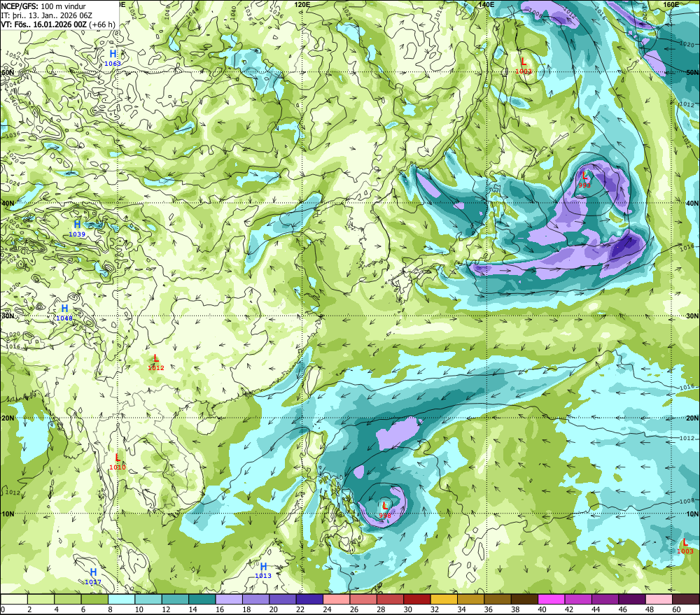Click the left-edge 50N latitude label
Viewport: 700px width, 615px height.
[8, 72]
